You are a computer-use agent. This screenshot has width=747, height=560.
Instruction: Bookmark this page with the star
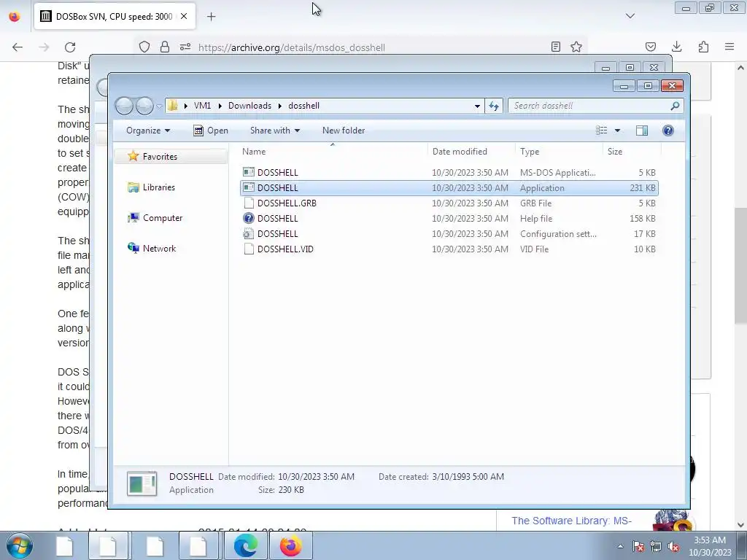point(576,47)
